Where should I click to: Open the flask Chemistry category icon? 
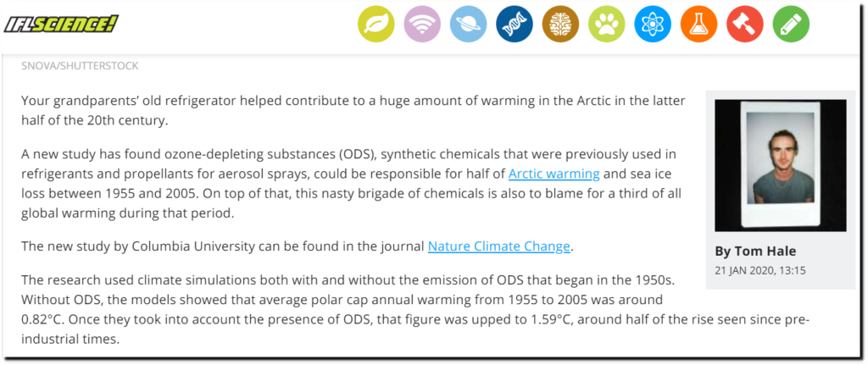(698, 25)
